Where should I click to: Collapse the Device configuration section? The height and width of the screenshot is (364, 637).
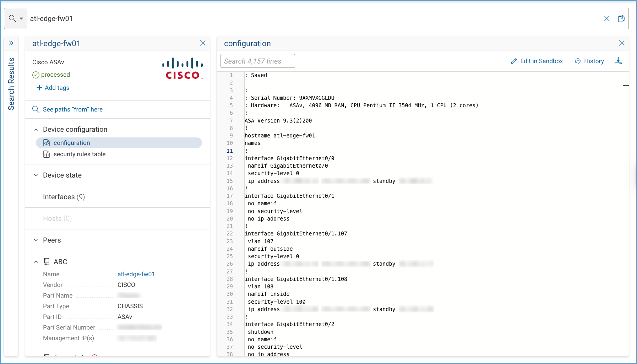(x=36, y=130)
